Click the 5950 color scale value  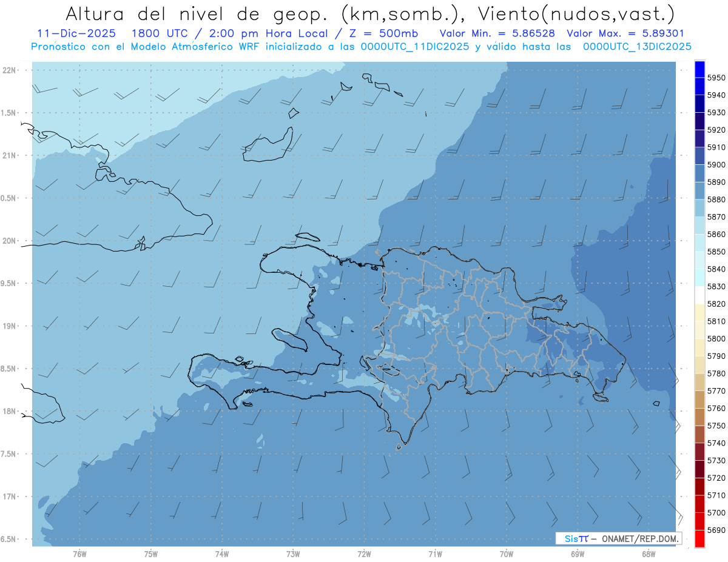coord(716,78)
